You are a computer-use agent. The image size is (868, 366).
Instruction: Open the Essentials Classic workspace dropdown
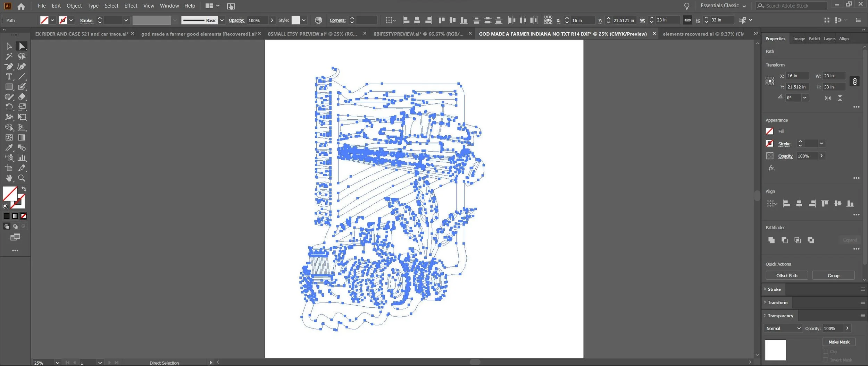click(723, 6)
